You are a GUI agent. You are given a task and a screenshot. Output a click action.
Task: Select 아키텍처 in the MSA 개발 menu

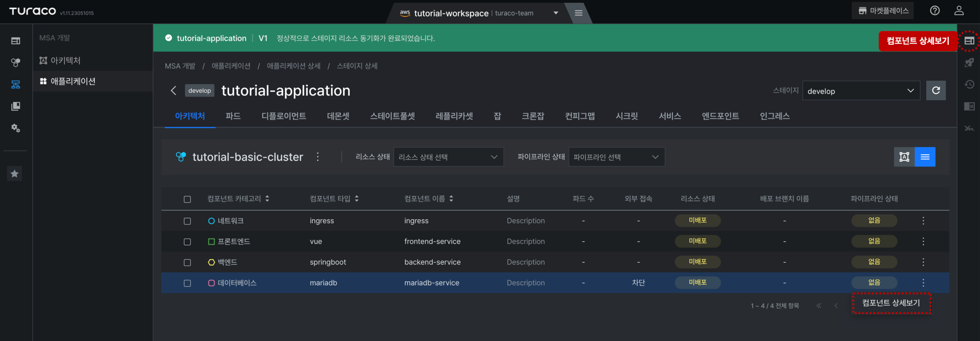tap(93, 60)
